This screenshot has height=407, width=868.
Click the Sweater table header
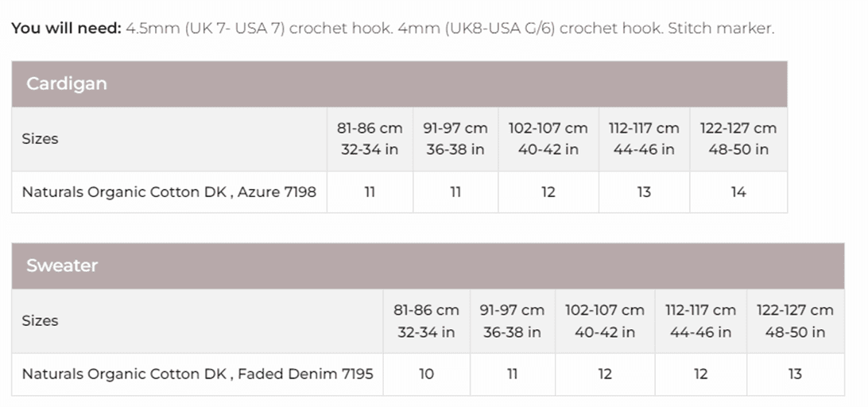coord(62,266)
